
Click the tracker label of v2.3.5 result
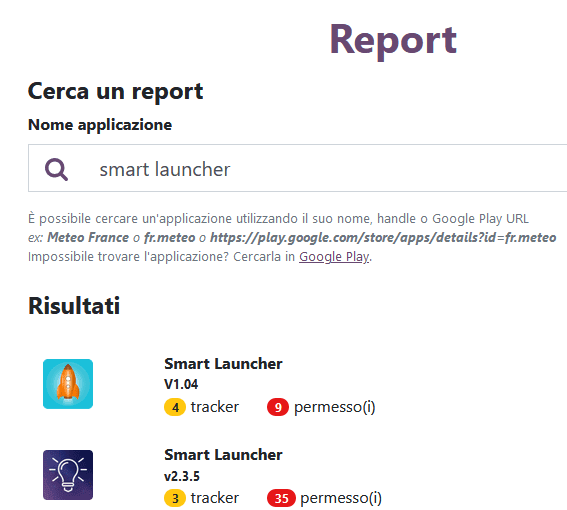point(215,498)
